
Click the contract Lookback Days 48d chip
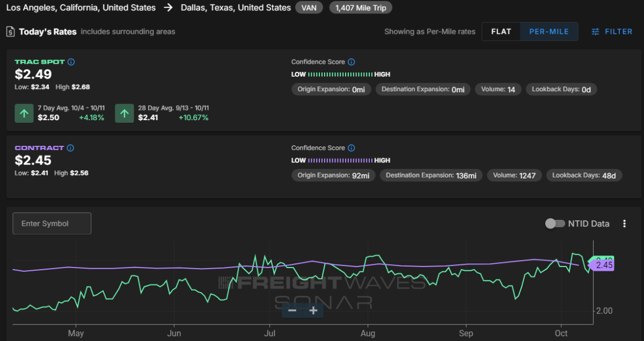click(x=584, y=175)
